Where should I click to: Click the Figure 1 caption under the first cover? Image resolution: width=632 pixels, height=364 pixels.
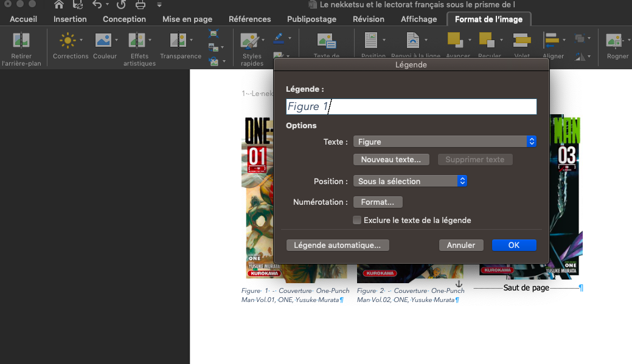296,295
